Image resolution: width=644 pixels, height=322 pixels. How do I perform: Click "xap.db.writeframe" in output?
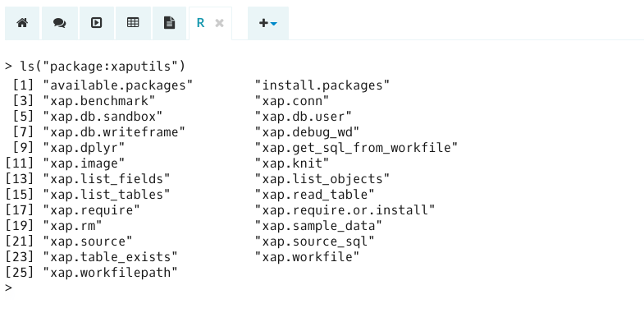114,132
